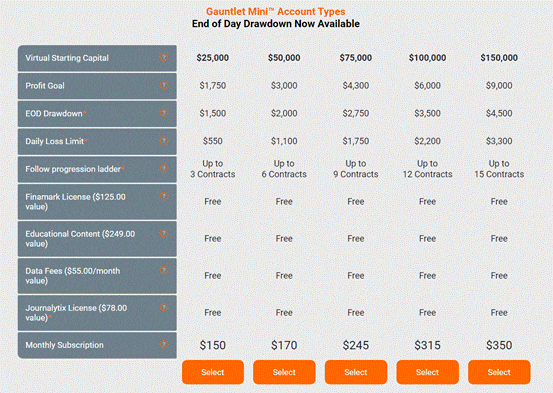
Task: Open Monthly Subscription help icon
Action: tap(164, 344)
